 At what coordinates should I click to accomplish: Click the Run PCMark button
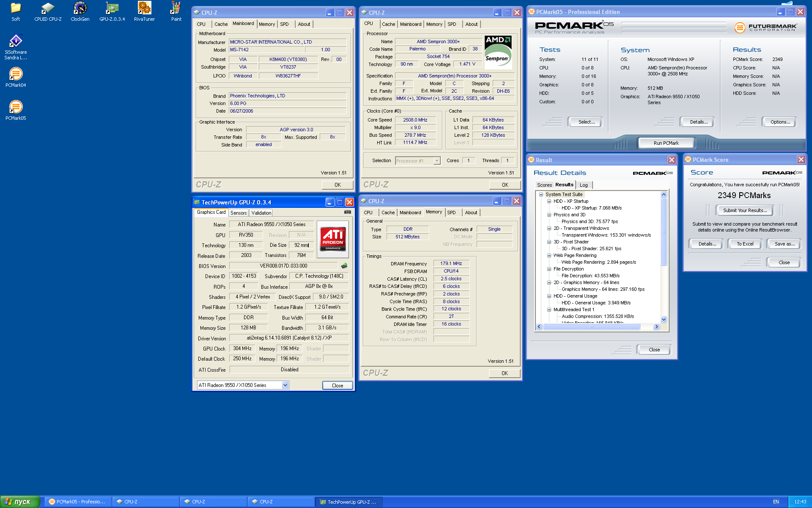pos(666,143)
